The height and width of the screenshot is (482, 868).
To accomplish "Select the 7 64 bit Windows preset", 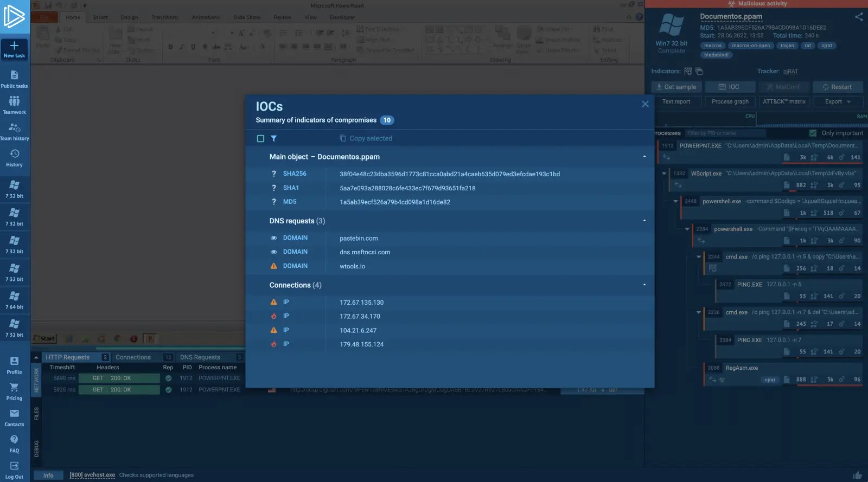I will click(15, 300).
